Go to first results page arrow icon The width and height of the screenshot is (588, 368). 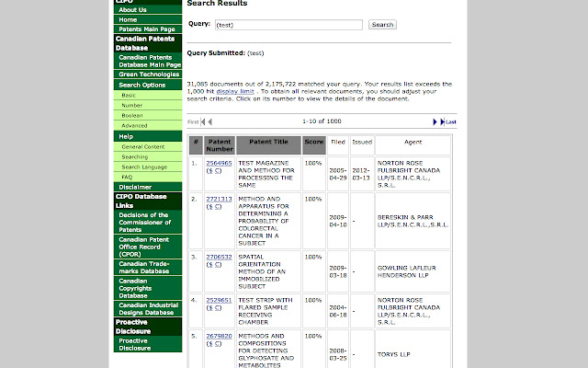[x=203, y=121]
